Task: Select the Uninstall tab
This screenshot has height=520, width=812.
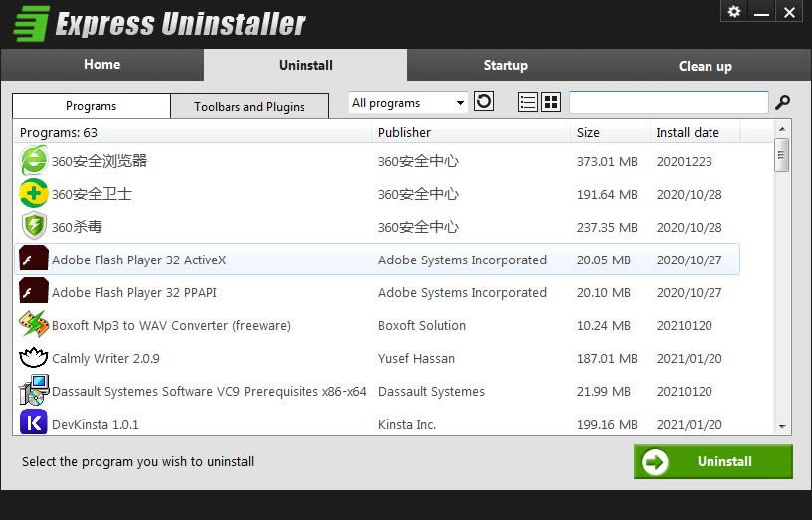Action: (x=305, y=65)
